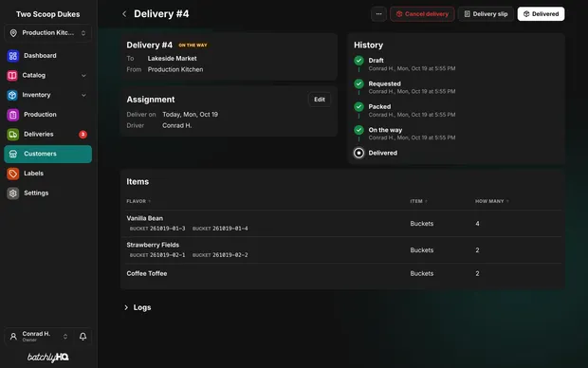Image resolution: width=588 pixels, height=368 pixels.
Task: Open the Production Kitchen location switcher
Action: pyautogui.click(x=48, y=33)
